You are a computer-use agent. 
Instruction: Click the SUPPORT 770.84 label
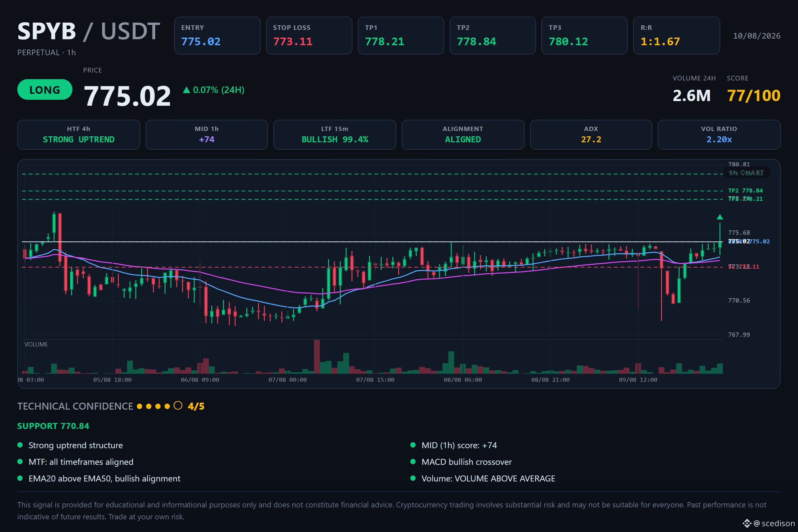click(53, 426)
